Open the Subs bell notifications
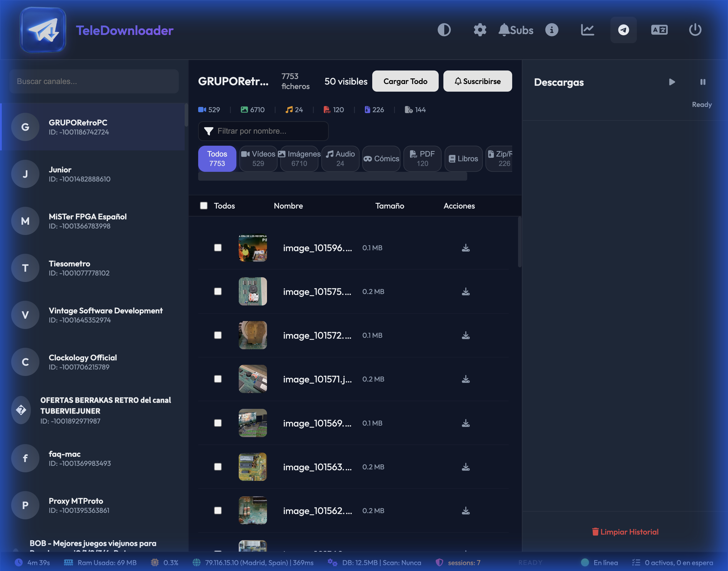The height and width of the screenshot is (571, 728). [x=515, y=30]
